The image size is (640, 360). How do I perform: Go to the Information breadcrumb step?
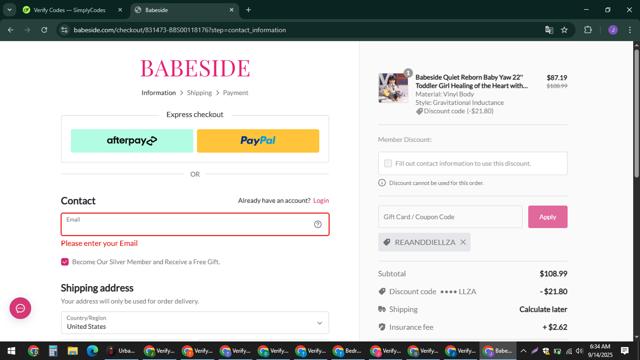tap(158, 93)
